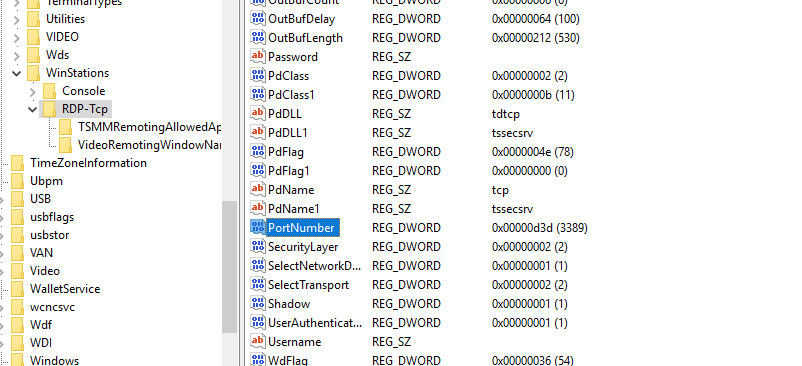Select the SecurityLayer DWORD icon
Viewport: 802px width, 366px height.
tap(257, 246)
